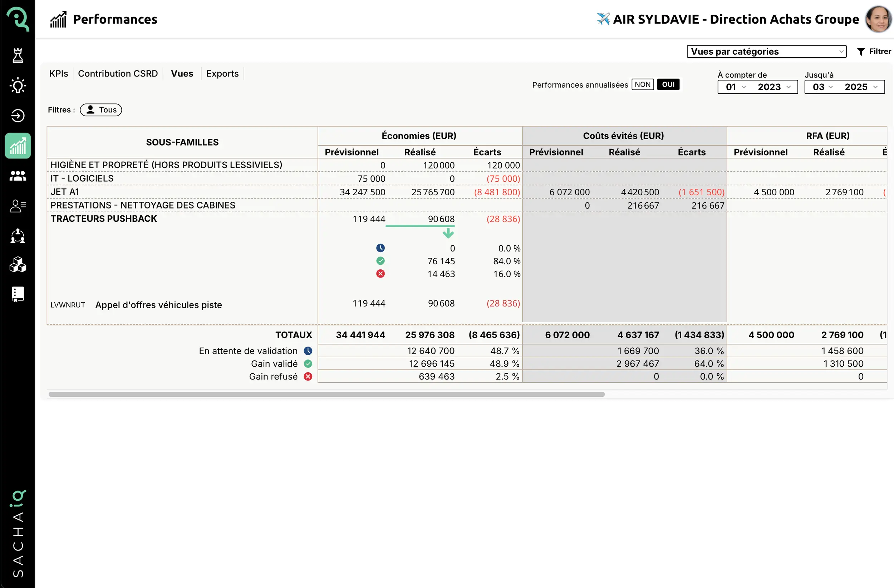Select the green Performances chart sidebar icon
Screen dimensions: 894x588
click(18, 146)
